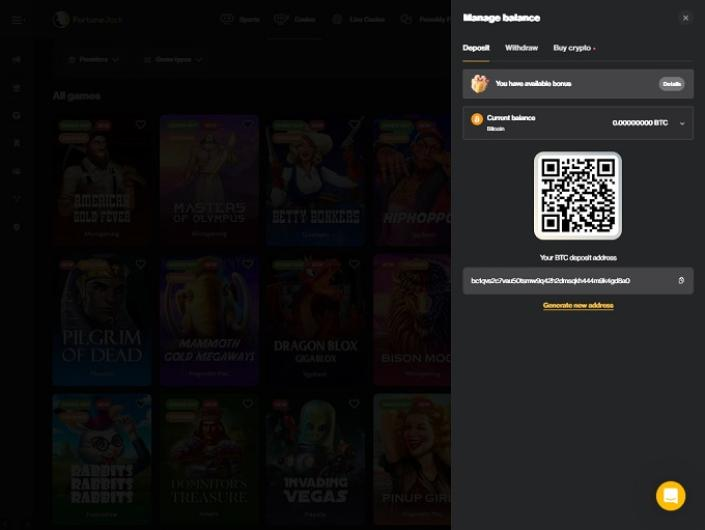
Task: Click the BTC deposit address field
Action: click(x=578, y=281)
